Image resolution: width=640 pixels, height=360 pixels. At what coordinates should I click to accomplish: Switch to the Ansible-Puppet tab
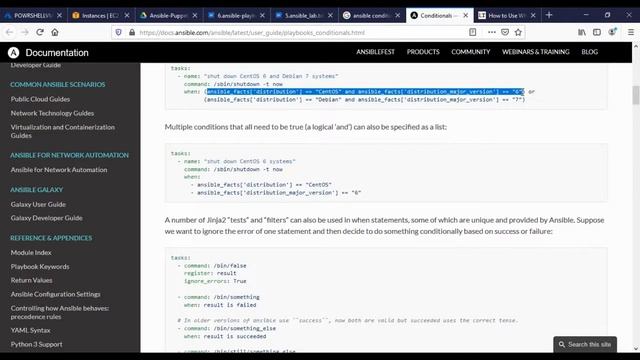click(168, 15)
